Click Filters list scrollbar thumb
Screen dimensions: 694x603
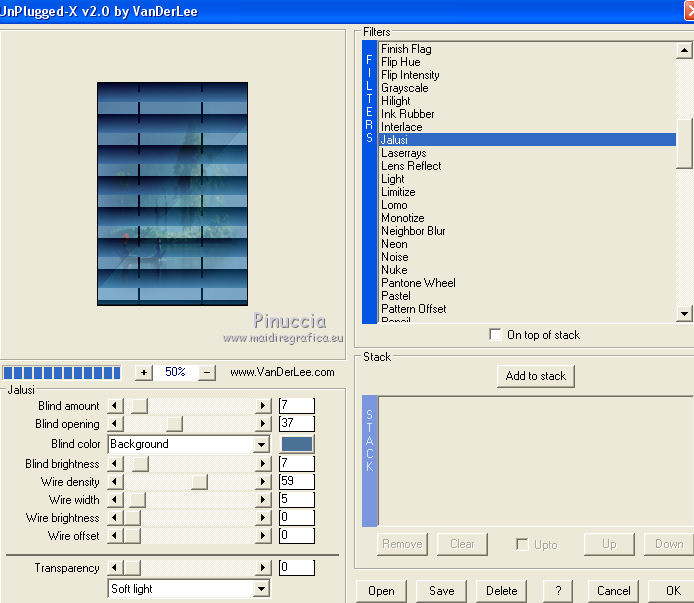(684, 144)
